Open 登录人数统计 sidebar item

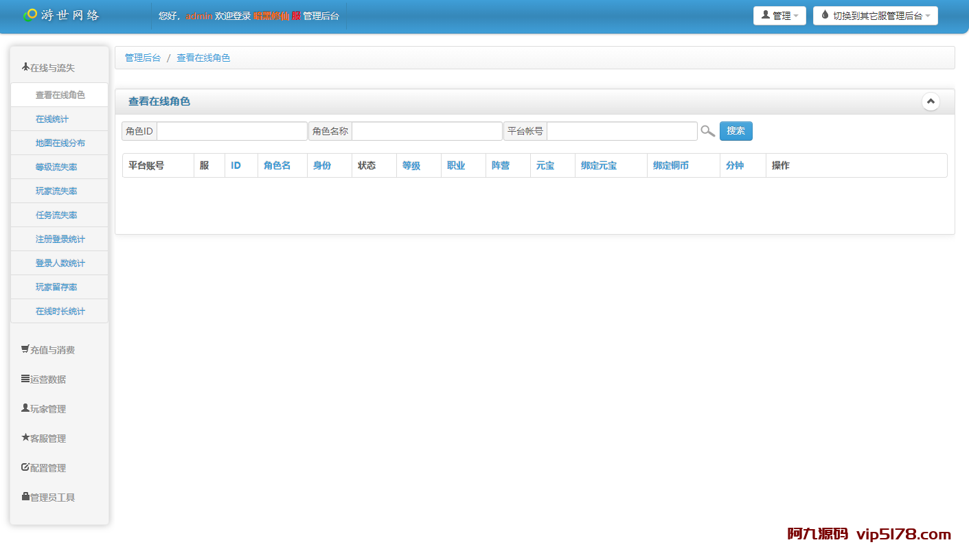(x=60, y=263)
